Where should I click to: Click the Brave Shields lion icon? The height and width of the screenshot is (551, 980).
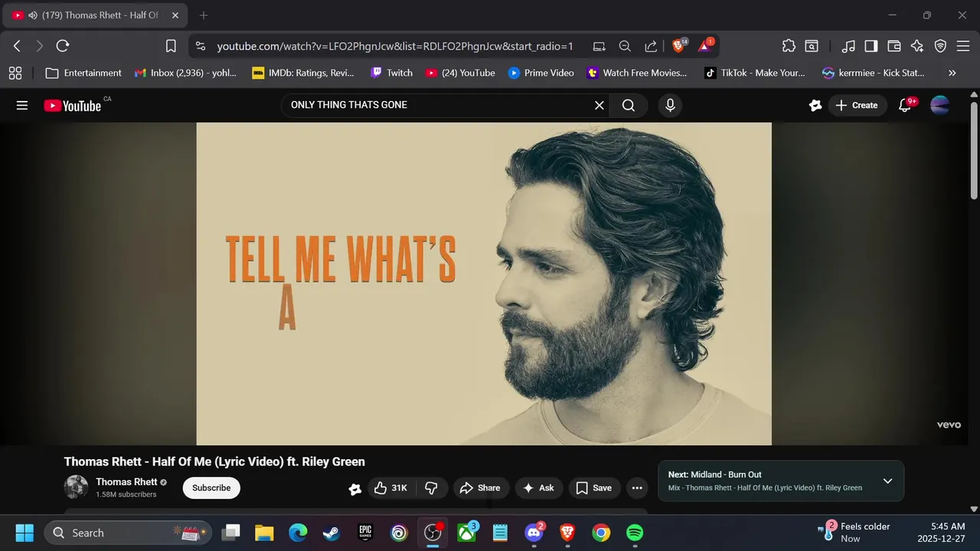click(x=679, y=46)
